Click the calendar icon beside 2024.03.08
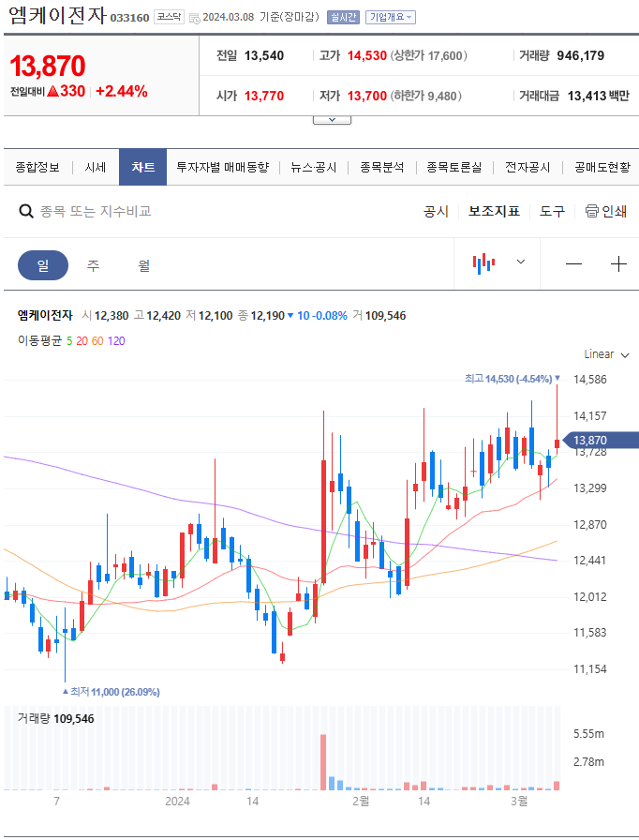Viewport: 639px width, 840px height. point(195,18)
